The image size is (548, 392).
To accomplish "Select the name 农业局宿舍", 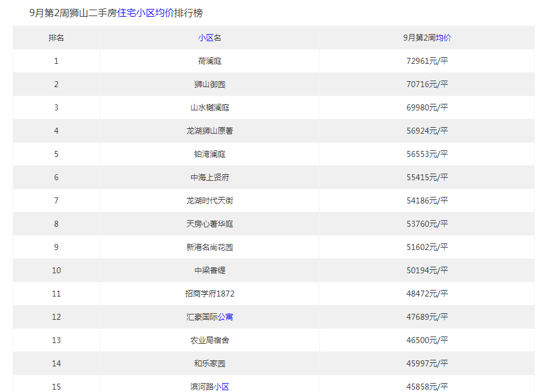I will [210, 340].
